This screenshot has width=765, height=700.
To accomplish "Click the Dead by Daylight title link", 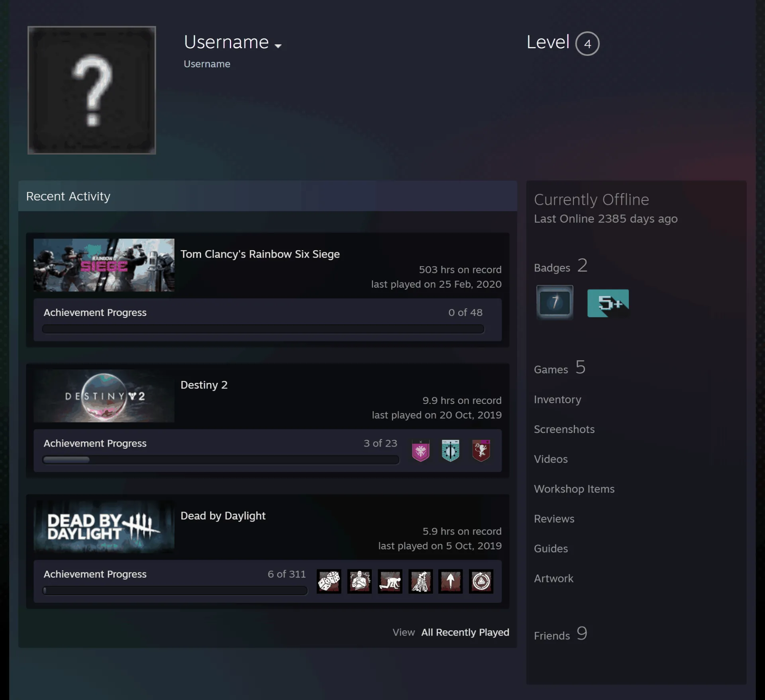I will (x=223, y=516).
